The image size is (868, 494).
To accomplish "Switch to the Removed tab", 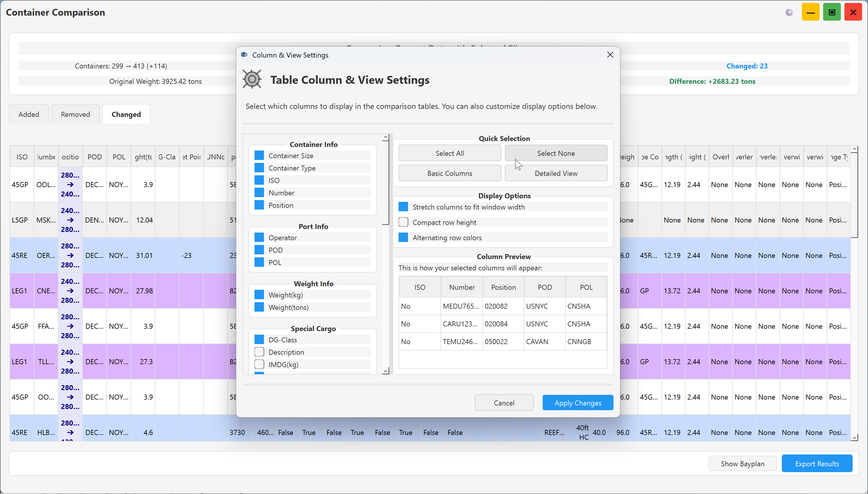I will pos(75,114).
